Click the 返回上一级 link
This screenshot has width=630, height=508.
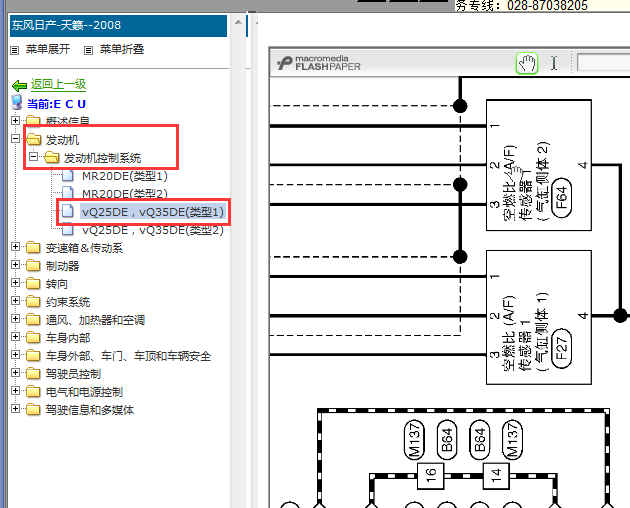point(58,84)
